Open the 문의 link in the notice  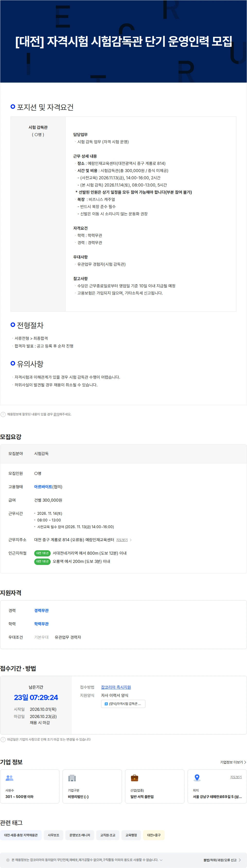(x=56, y=414)
